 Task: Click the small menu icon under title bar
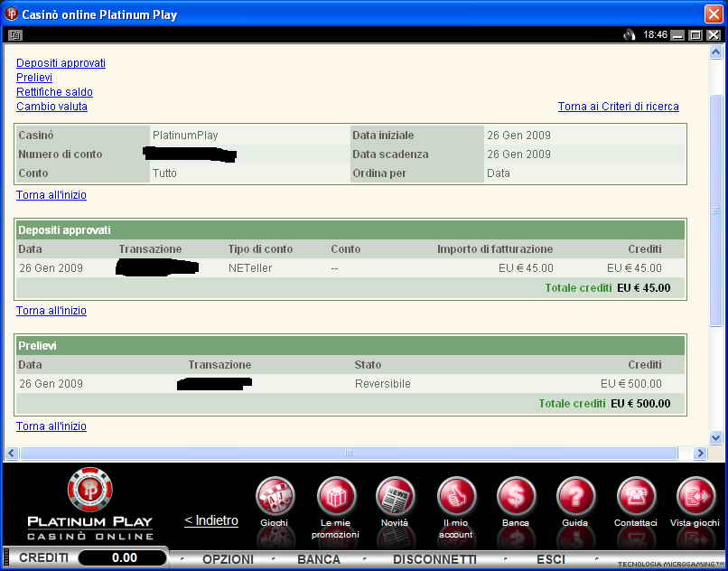tap(14, 35)
